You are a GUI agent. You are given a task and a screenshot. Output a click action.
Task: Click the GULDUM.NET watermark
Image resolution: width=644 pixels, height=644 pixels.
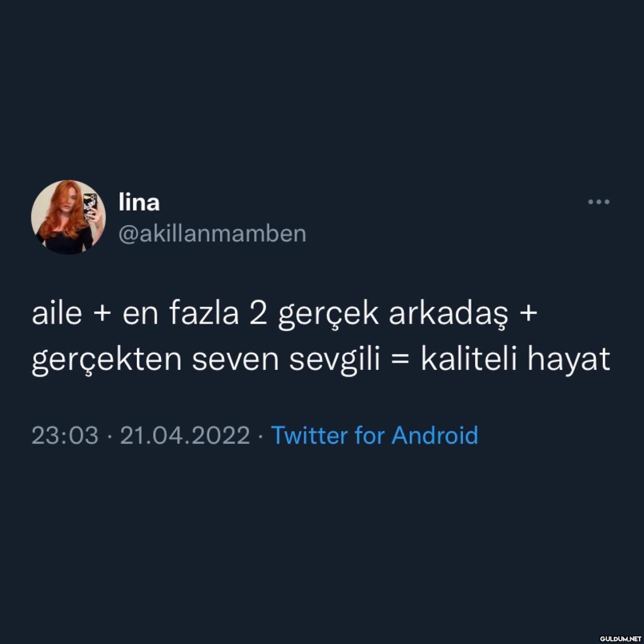(621, 638)
